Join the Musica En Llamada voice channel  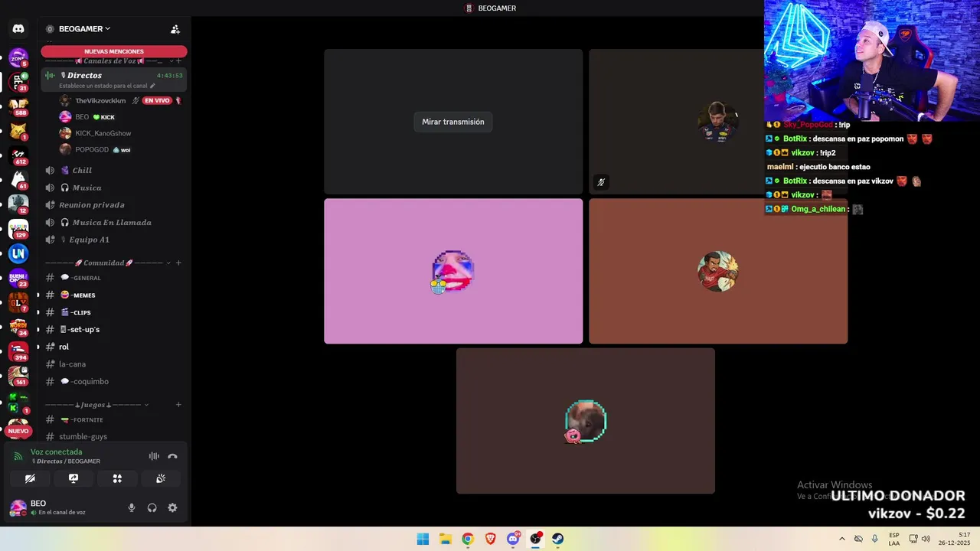click(114, 222)
